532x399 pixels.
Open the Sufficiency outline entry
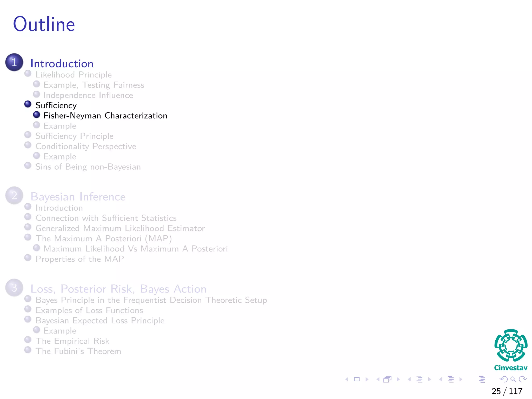pyautogui.click(x=56, y=105)
